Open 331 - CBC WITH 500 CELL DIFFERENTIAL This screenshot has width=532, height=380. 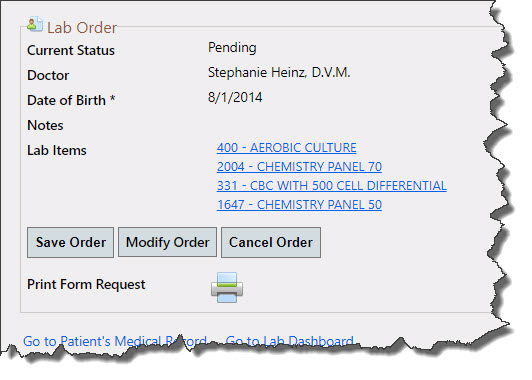tap(331, 186)
